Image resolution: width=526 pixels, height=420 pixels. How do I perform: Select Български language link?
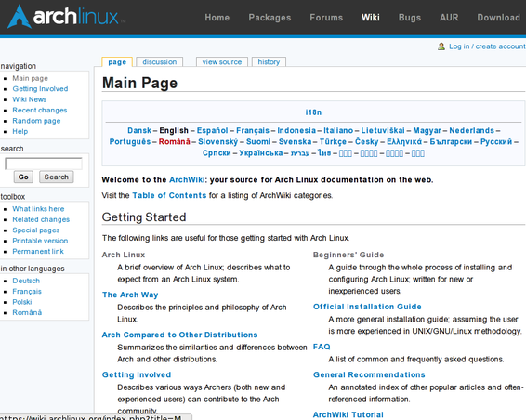[451, 142]
